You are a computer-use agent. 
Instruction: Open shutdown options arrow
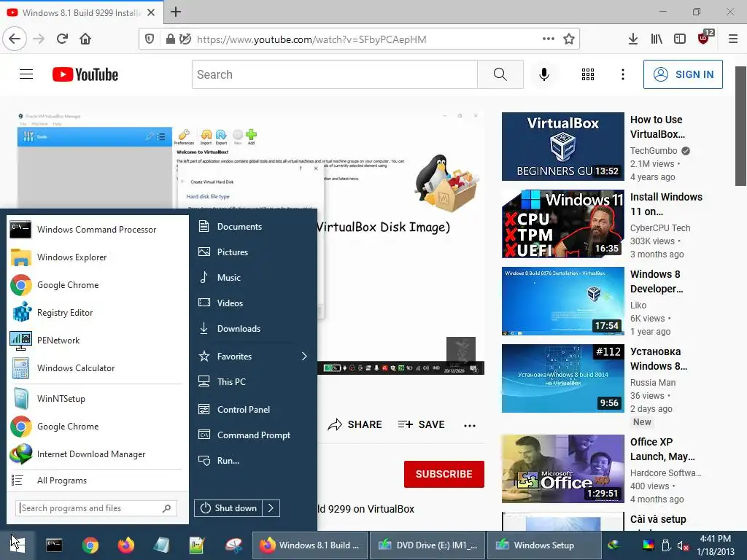(x=271, y=508)
